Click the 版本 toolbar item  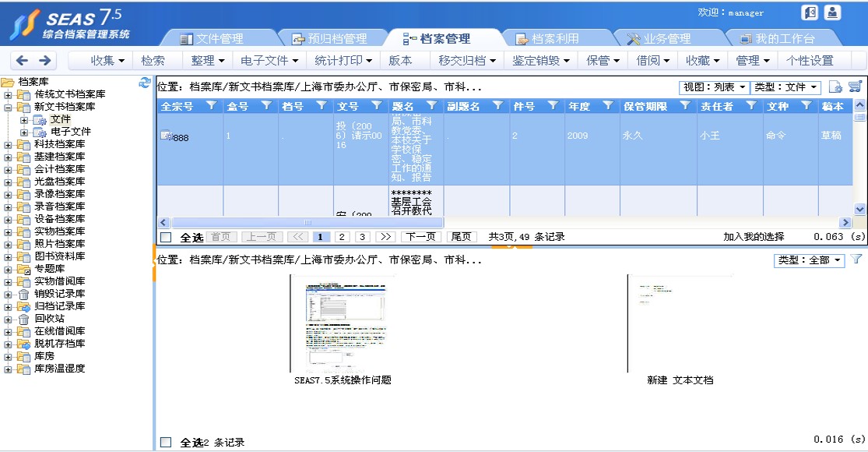(399, 60)
